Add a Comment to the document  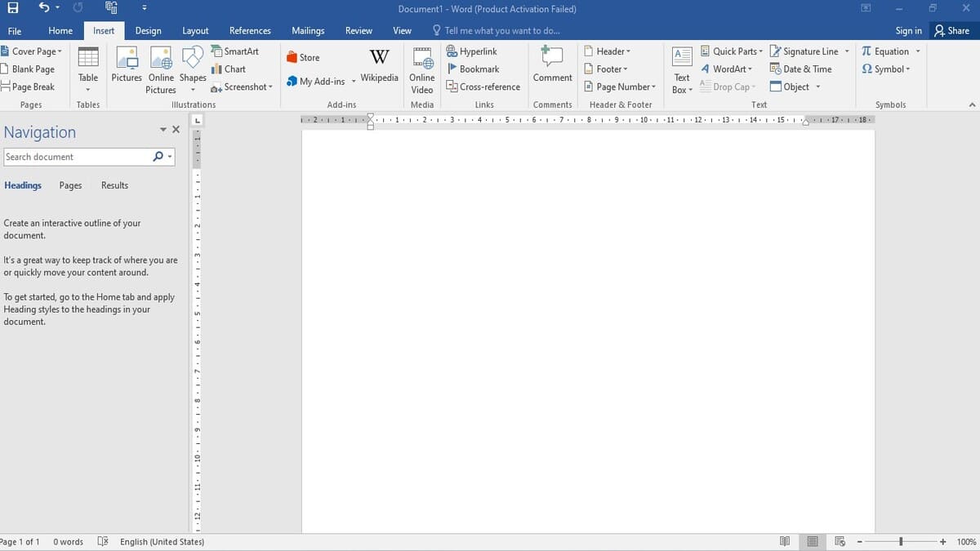pos(553,65)
